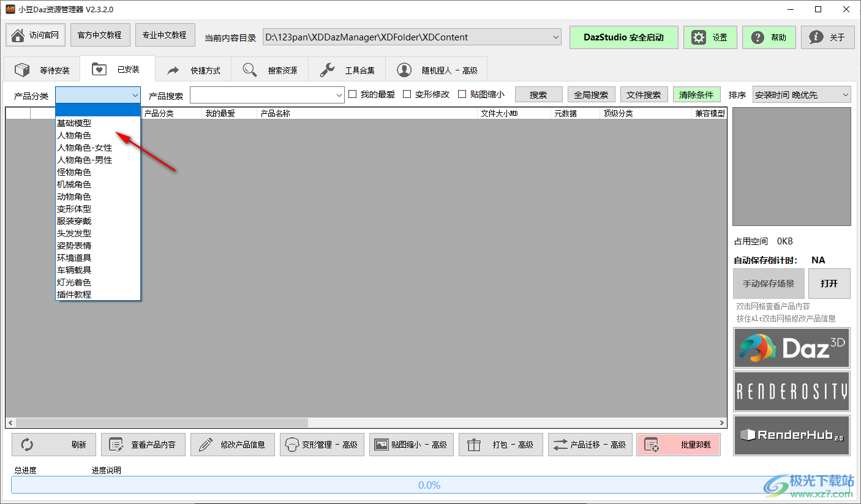Choose 人物角色-男性 category
The width and height of the screenshot is (861, 504).
98,160
